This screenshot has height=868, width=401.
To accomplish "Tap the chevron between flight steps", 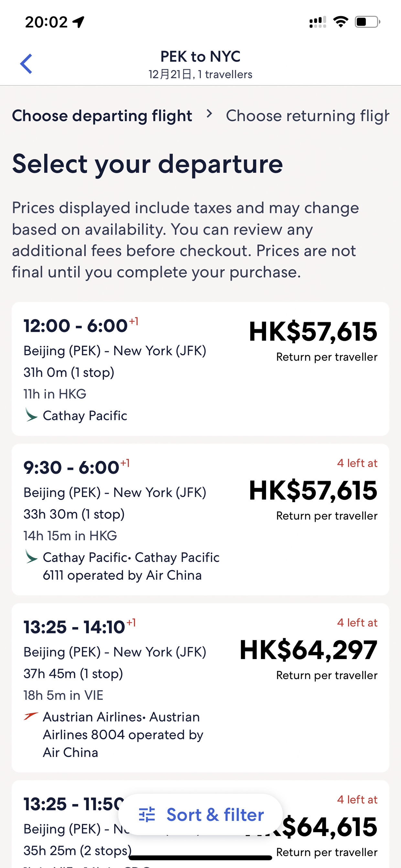I will click(209, 114).
